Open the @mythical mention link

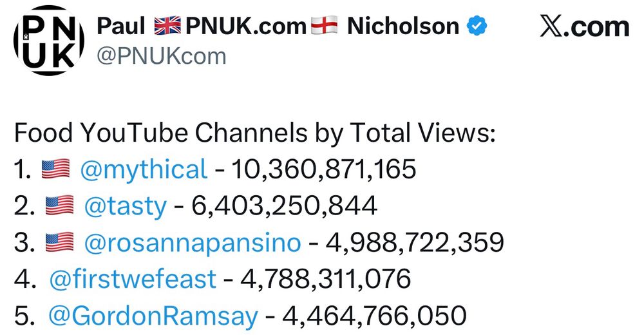[144, 170]
